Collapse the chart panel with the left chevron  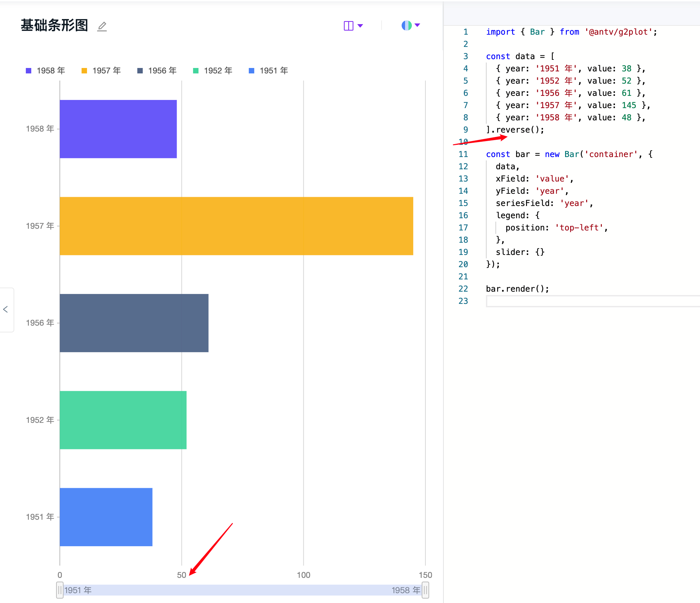click(6, 309)
